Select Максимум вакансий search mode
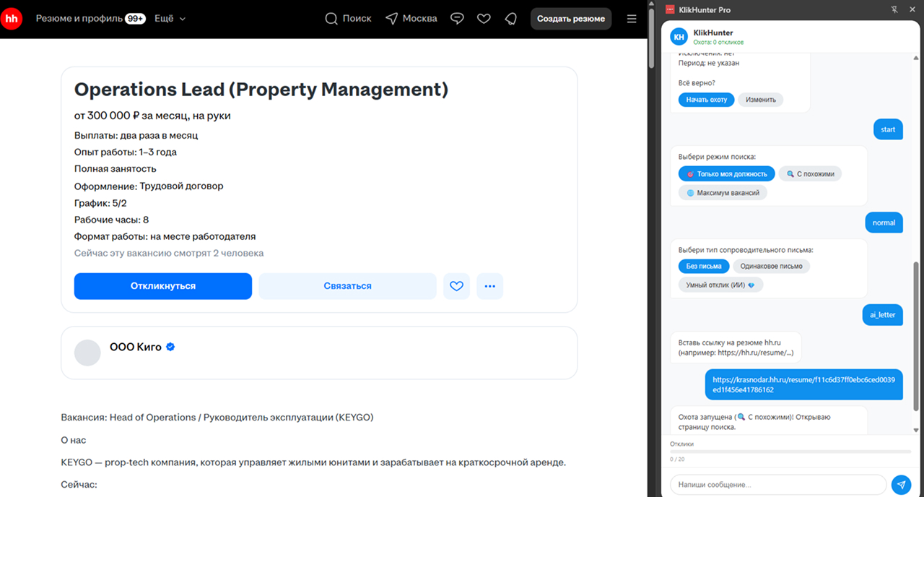The width and height of the screenshot is (924, 578). (723, 193)
